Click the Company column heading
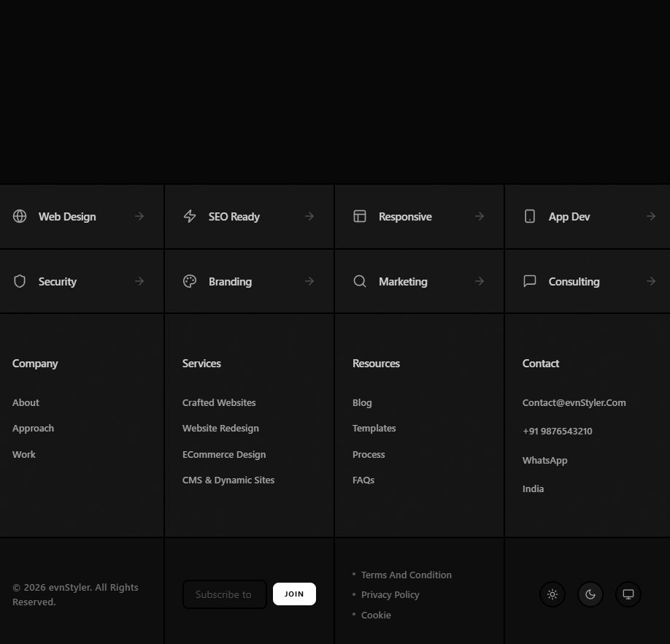The height and width of the screenshot is (644, 670). 35,364
